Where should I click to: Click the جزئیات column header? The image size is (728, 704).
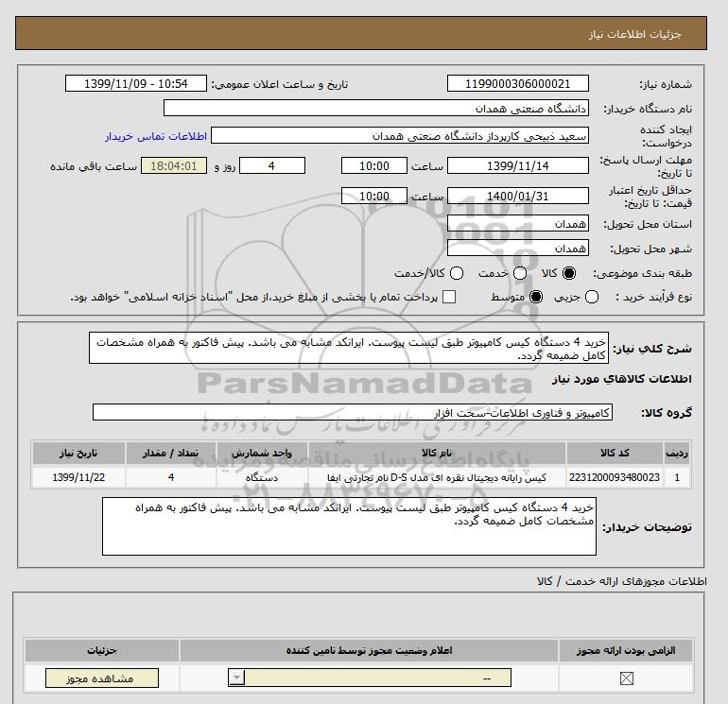(102, 651)
